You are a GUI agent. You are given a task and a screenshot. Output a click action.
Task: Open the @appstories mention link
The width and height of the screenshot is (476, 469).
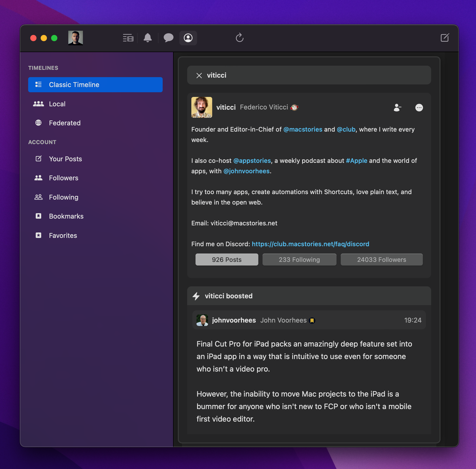point(252,161)
